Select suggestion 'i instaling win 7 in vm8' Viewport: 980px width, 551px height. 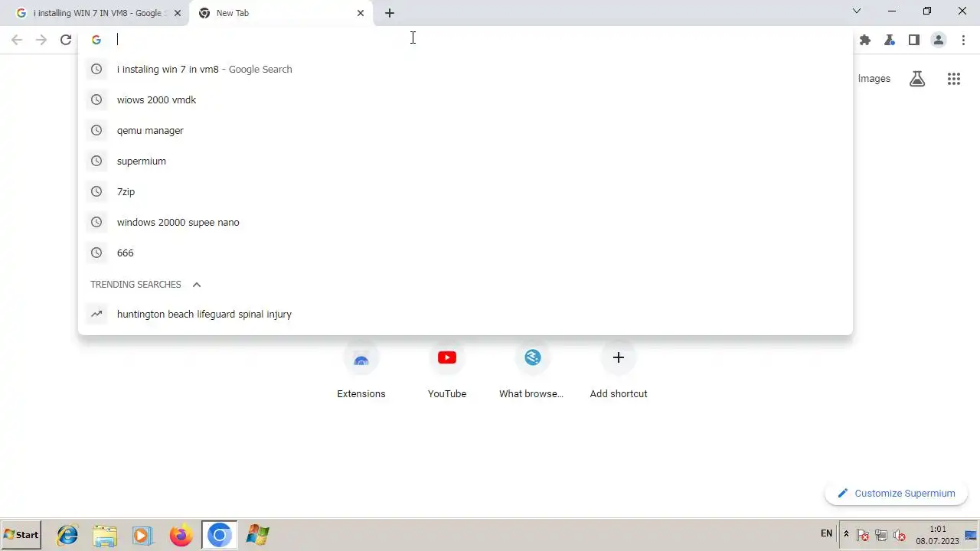(x=465, y=69)
